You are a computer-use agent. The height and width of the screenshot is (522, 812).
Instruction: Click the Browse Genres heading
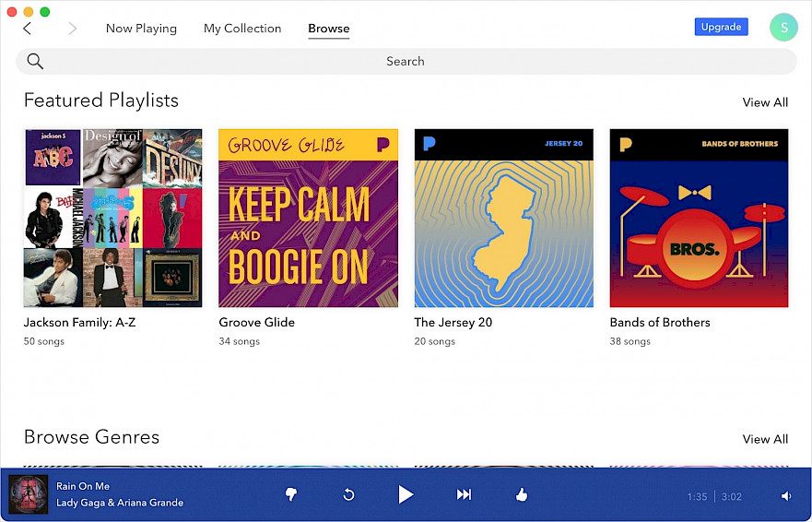(x=91, y=437)
